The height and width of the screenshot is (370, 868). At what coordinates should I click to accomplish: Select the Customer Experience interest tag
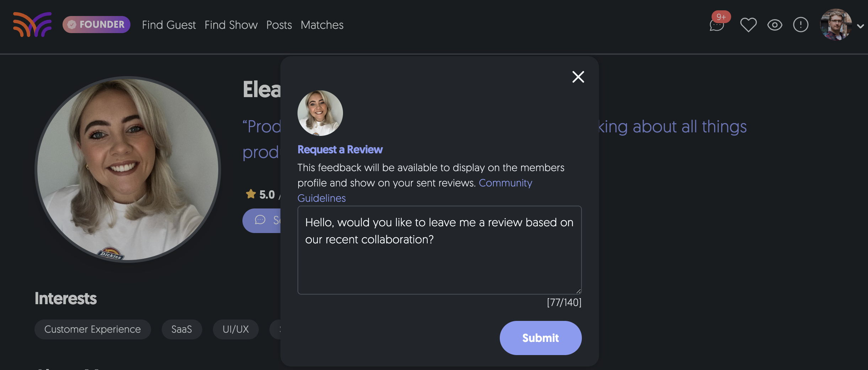click(x=92, y=329)
